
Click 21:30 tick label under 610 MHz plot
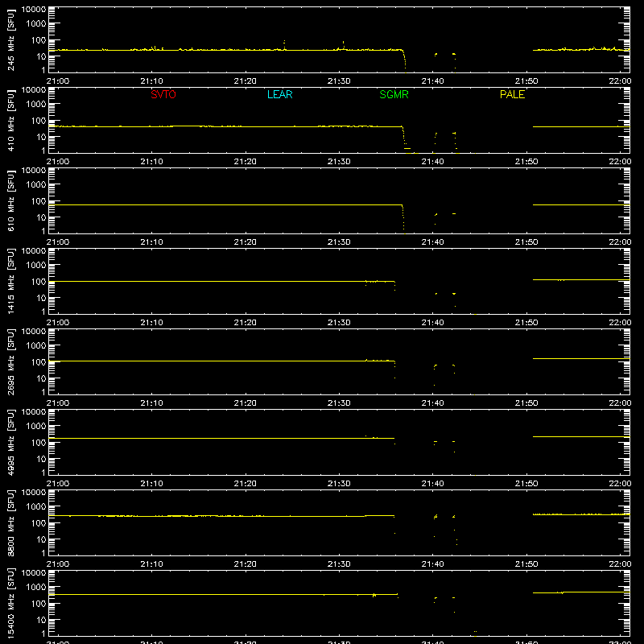(x=339, y=242)
